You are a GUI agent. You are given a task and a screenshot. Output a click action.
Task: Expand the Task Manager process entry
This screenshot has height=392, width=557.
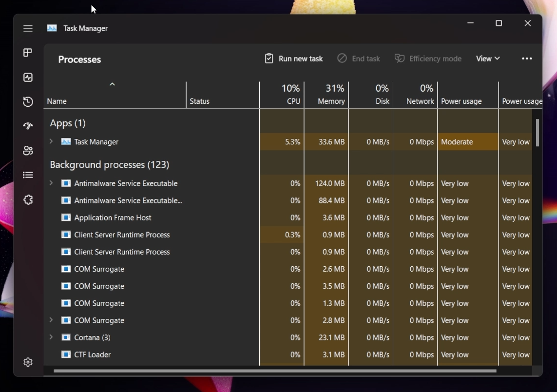pos(51,142)
